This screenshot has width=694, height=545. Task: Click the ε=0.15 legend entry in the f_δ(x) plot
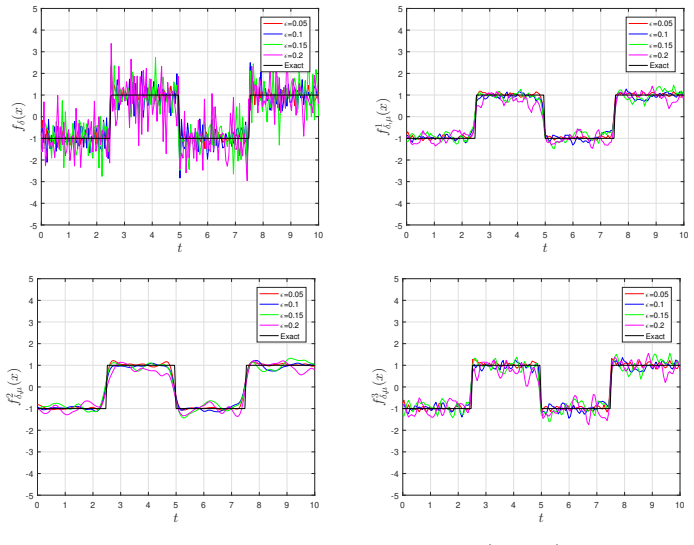[x=285, y=45]
